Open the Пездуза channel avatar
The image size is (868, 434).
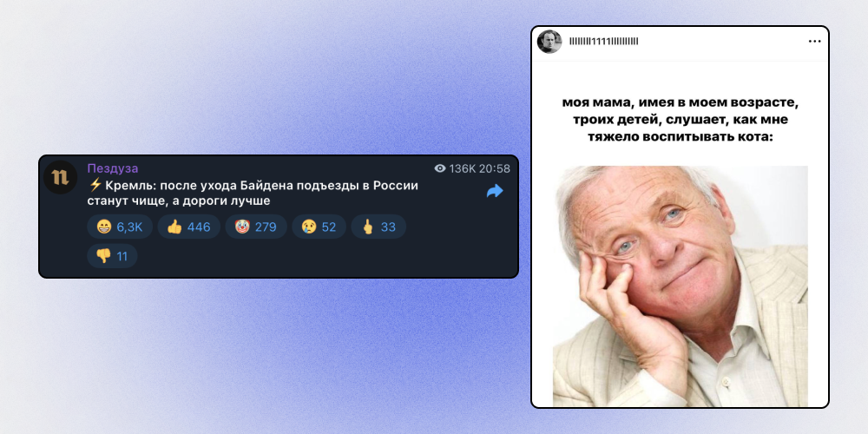click(x=60, y=177)
